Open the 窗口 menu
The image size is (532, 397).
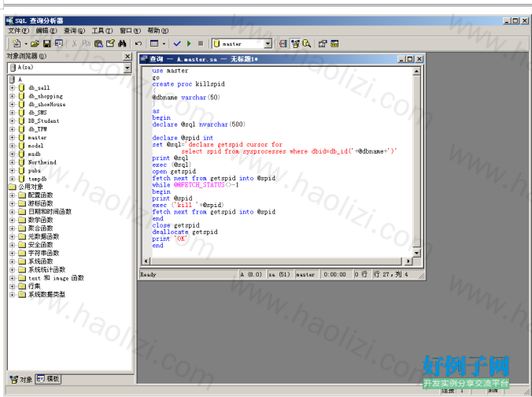click(130, 31)
